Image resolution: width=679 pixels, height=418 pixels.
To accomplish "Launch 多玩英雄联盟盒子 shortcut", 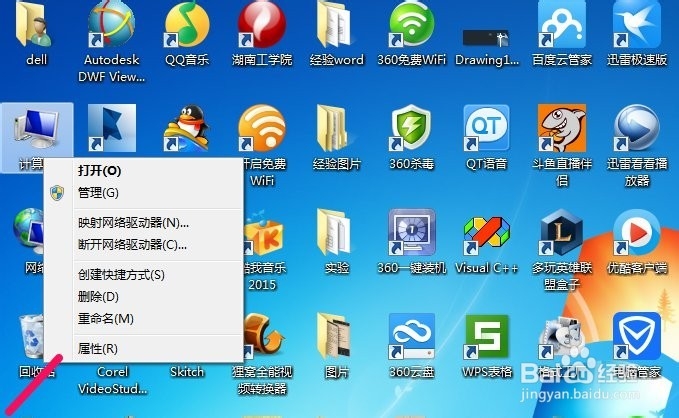I will [x=562, y=233].
